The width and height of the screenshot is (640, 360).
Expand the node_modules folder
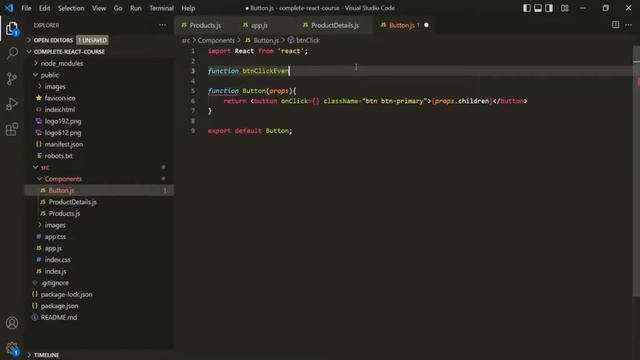[x=62, y=63]
